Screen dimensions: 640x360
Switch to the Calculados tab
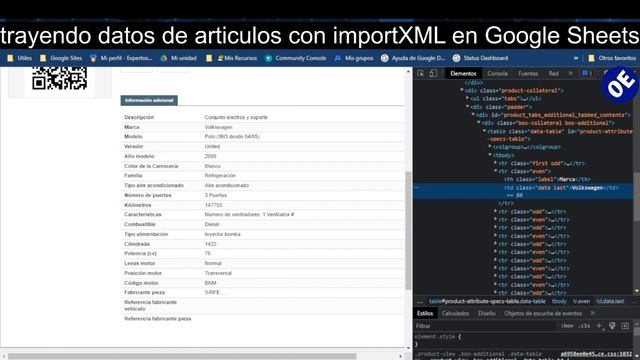[x=456, y=313]
